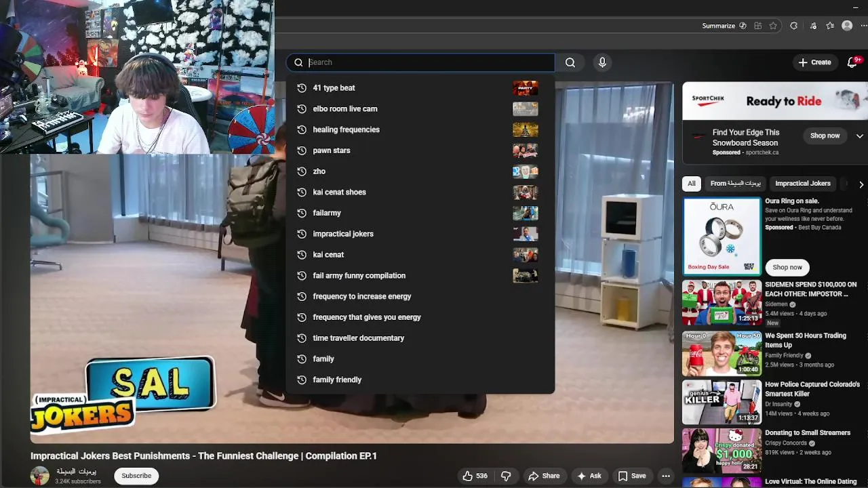The height and width of the screenshot is (488, 868).
Task: Select the 'All' filter chip
Action: pyautogui.click(x=691, y=184)
